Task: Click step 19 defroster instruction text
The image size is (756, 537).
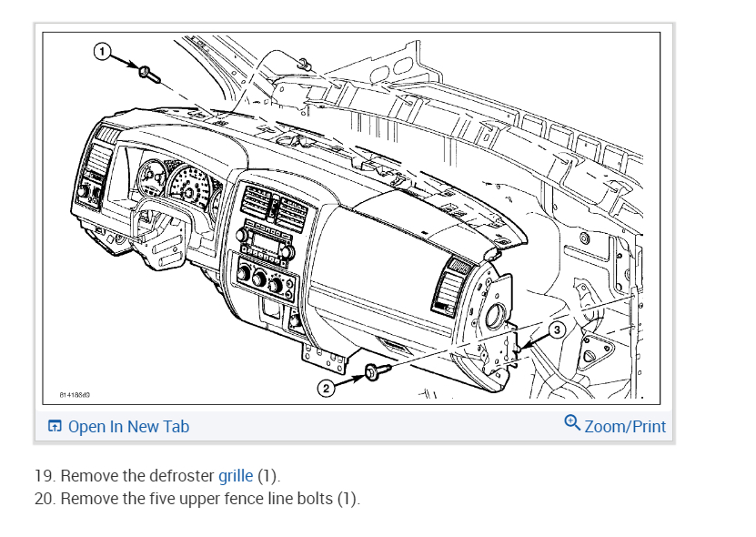Action: [x=157, y=476]
